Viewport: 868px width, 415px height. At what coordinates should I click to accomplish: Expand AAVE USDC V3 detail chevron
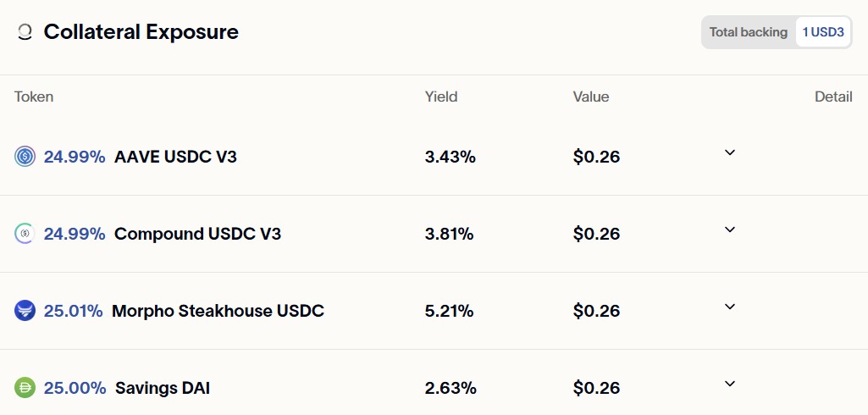click(x=730, y=152)
